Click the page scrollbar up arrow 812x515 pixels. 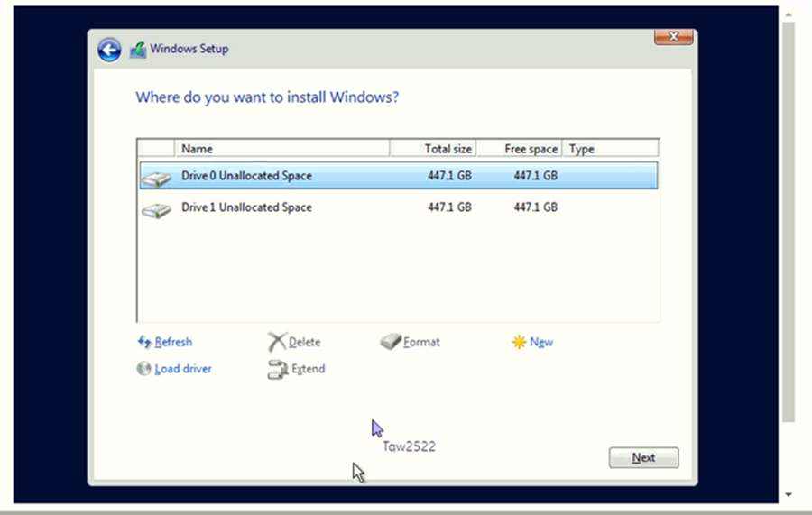789,14
